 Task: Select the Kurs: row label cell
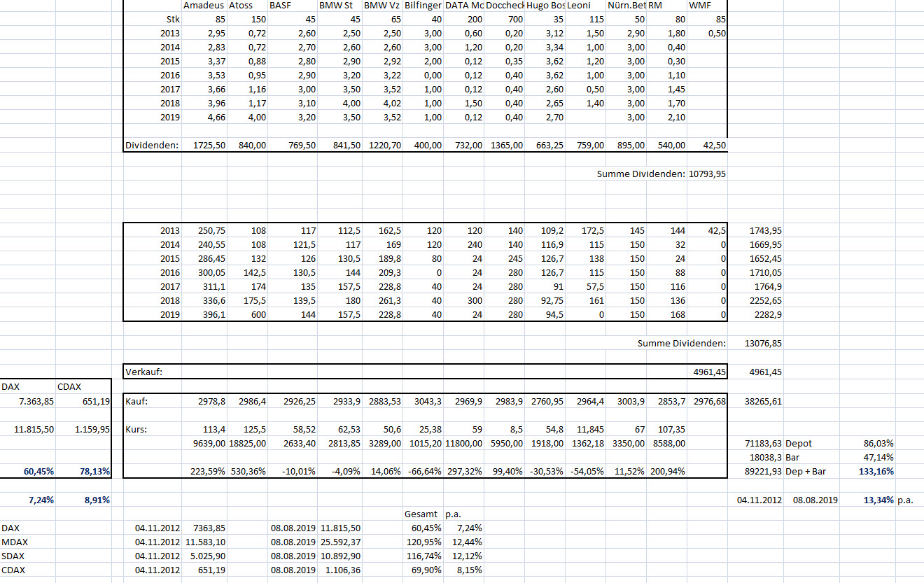(x=137, y=429)
